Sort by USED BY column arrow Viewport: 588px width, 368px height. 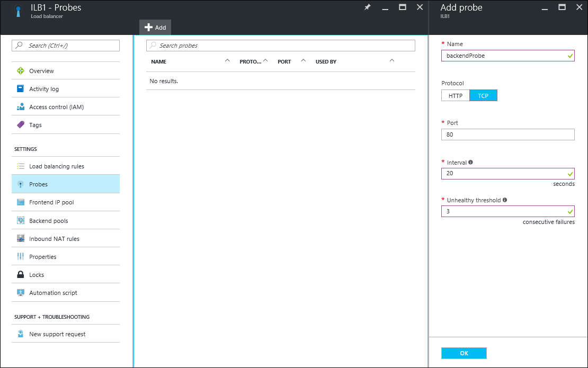point(392,61)
